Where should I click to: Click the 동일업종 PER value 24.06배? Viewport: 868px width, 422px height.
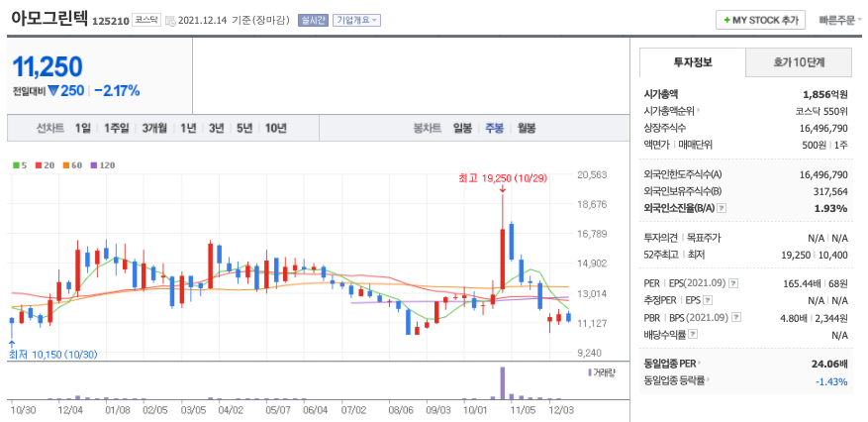tap(829, 364)
